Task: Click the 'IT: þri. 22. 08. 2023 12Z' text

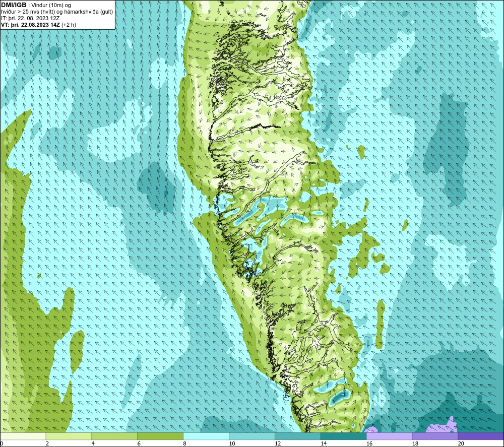Action: (x=30, y=18)
